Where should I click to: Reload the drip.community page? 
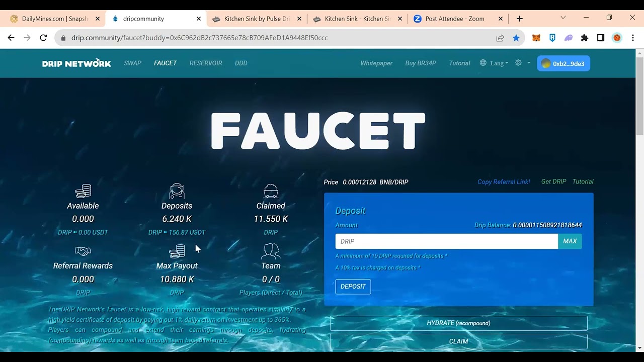pyautogui.click(x=43, y=38)
